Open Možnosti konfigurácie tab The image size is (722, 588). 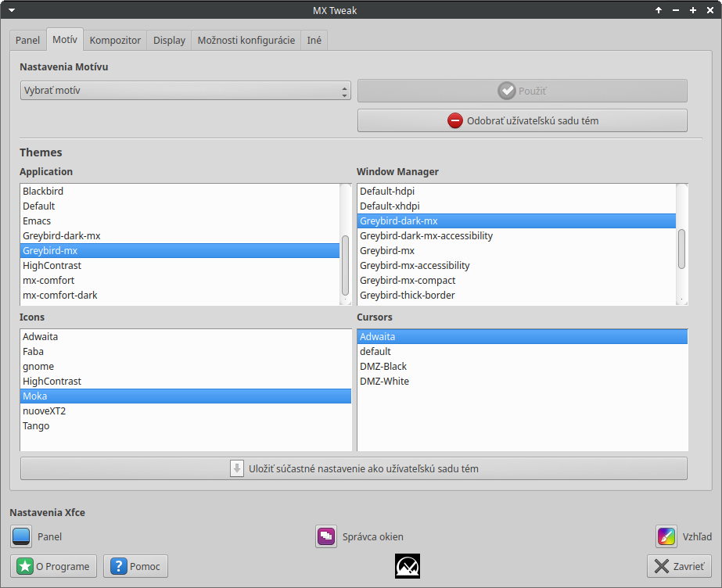[x=246, y=41]
